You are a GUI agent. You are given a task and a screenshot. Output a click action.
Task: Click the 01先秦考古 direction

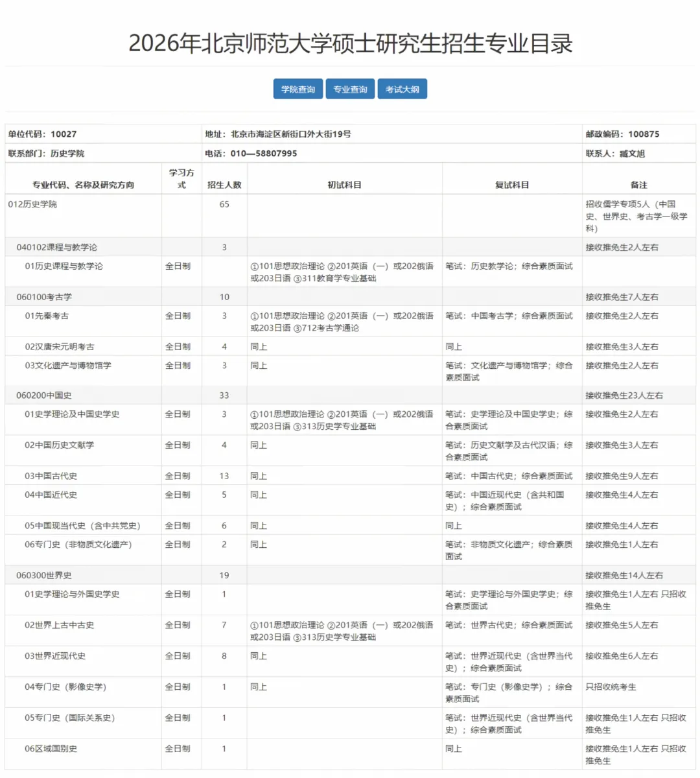47,316
